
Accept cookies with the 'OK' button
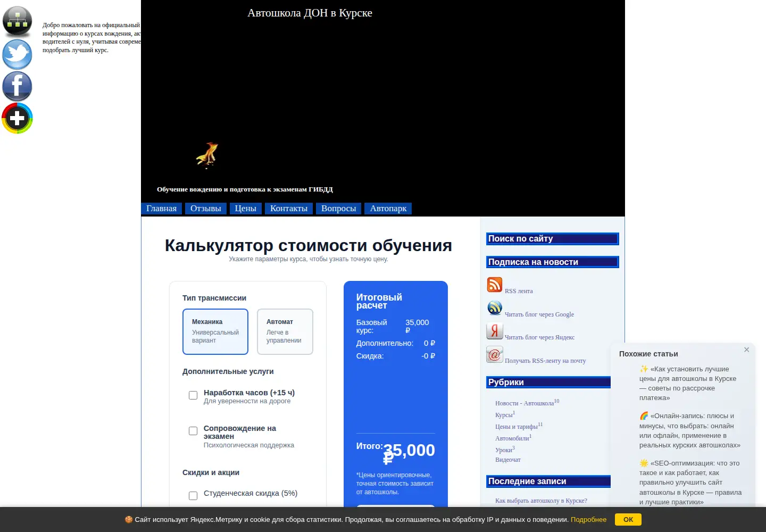(628, 519)
